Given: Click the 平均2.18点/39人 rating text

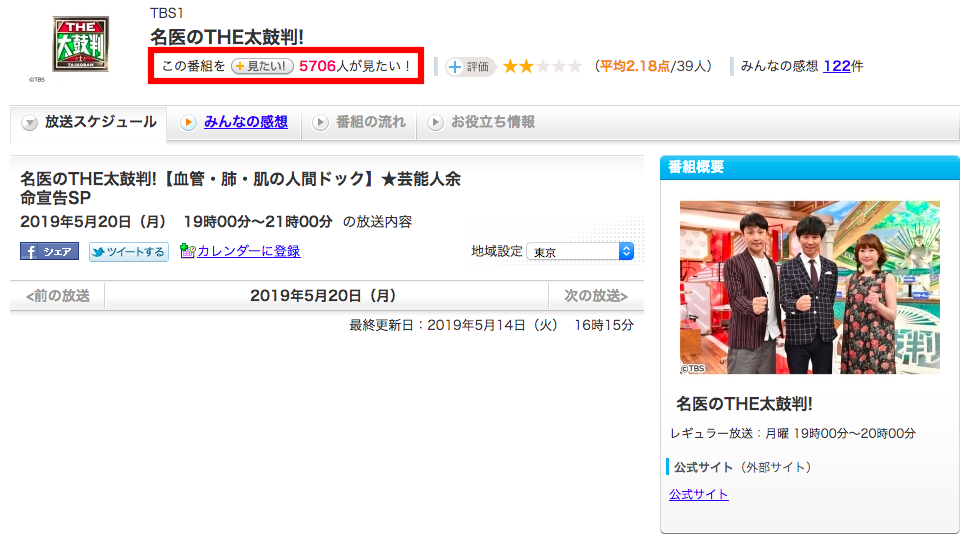Looking at the screenshot, I should click(x=653, y=66).
